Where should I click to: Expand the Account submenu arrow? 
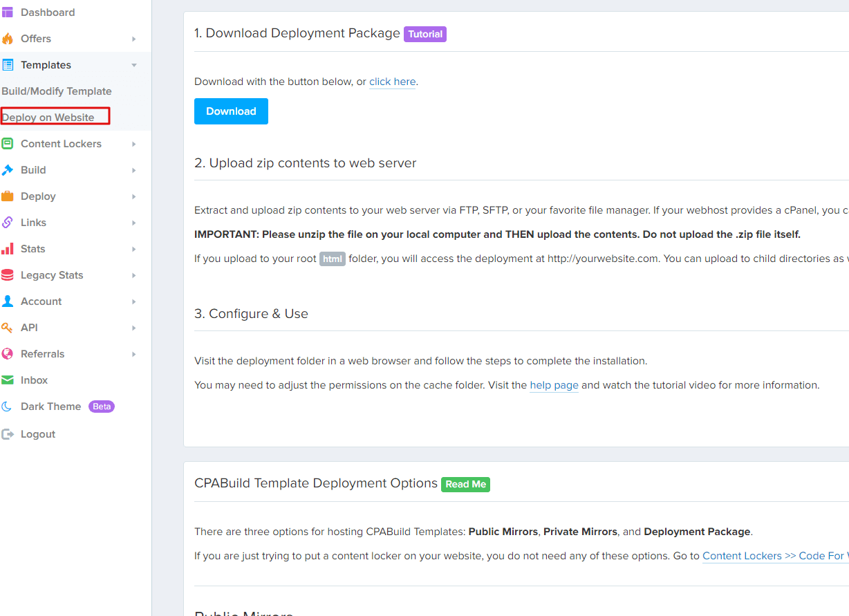[134, 301]
